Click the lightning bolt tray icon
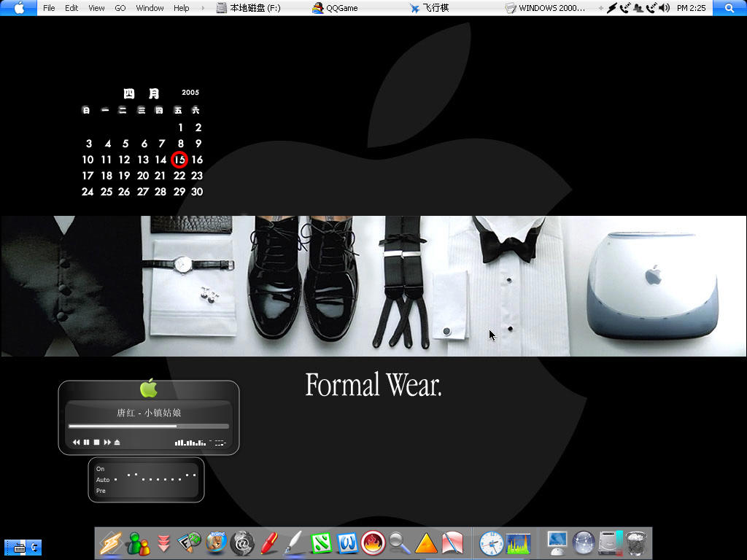This screenshot has height=560, width=747. (612, 8)
